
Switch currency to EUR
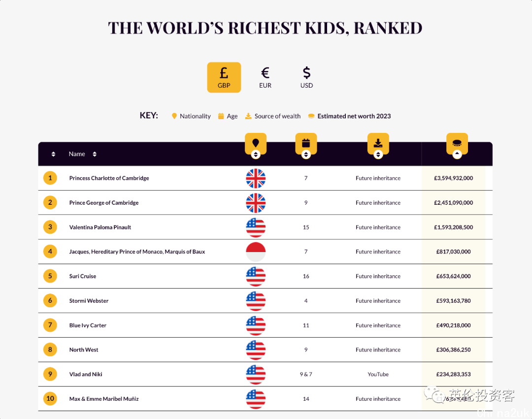pyautogui.click(x=265, y=77)
